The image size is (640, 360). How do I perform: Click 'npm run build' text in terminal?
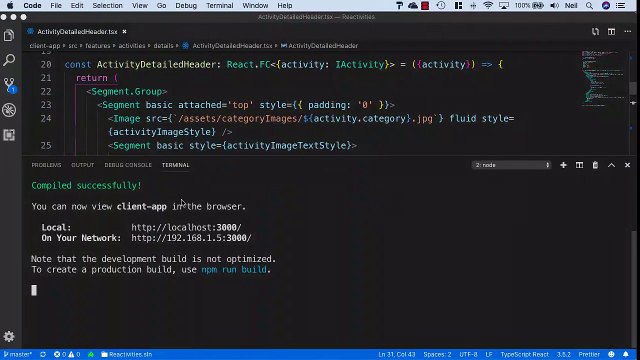[234, 269]
